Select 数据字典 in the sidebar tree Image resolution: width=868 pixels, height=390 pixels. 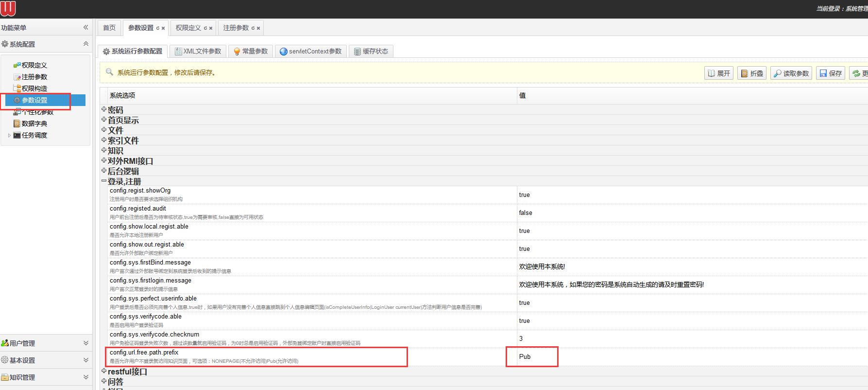[34, 124]
